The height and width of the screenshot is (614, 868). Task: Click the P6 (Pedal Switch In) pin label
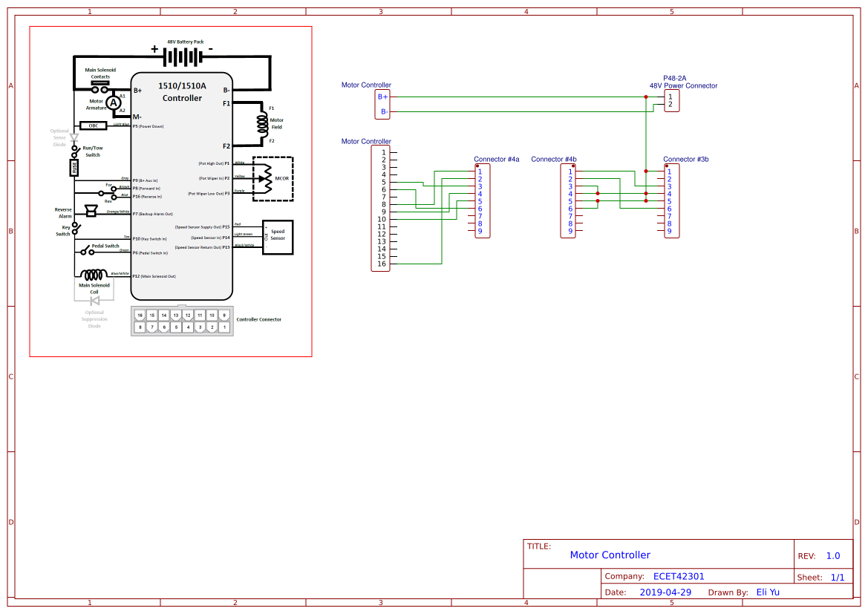(x=150, y=253)
